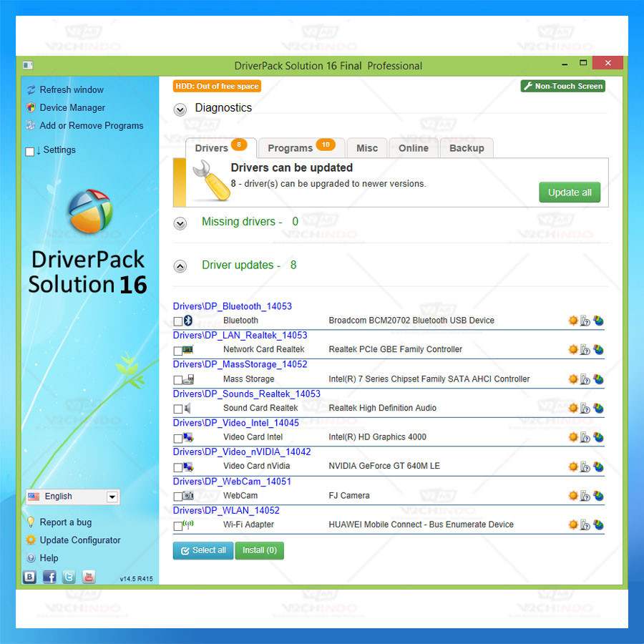Collapse the Driver updates section
The height and width of the screenshot is (644, 644).
(x=180, y=266)
